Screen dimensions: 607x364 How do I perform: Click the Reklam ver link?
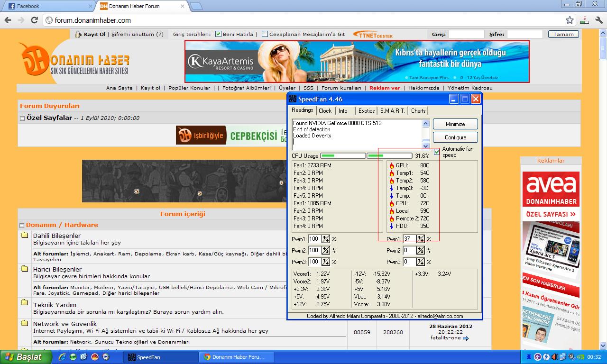385,88
